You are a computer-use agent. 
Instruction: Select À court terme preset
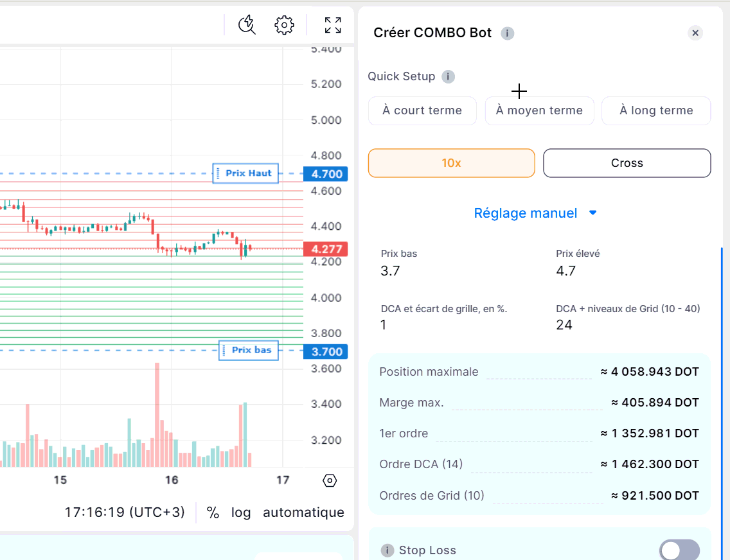tap(422, 110)
